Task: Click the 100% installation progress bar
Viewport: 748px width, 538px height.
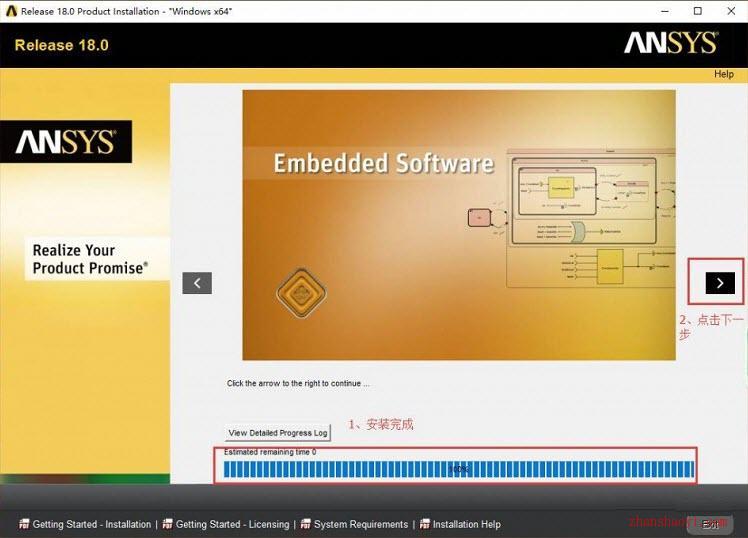Action: (x=458, y=469)
